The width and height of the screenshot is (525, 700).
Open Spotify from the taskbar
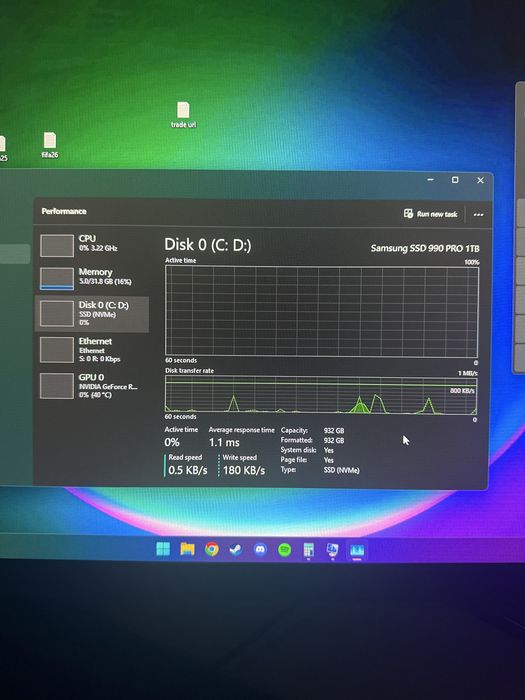click(284, 550)
